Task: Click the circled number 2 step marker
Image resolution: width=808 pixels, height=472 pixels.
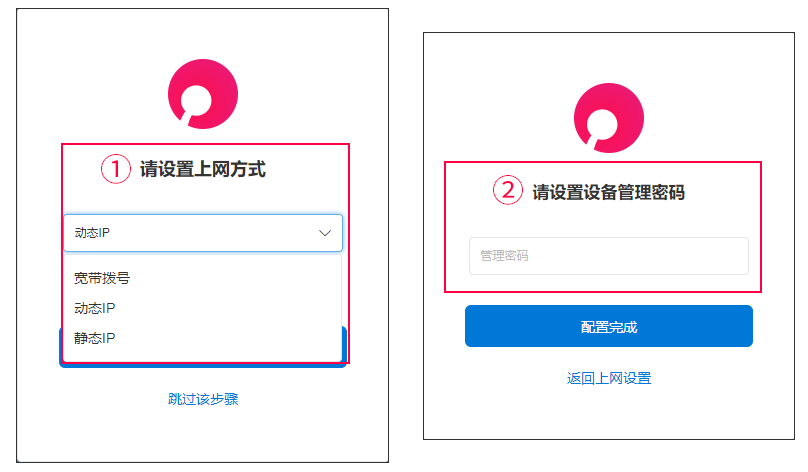Action: 508,190
